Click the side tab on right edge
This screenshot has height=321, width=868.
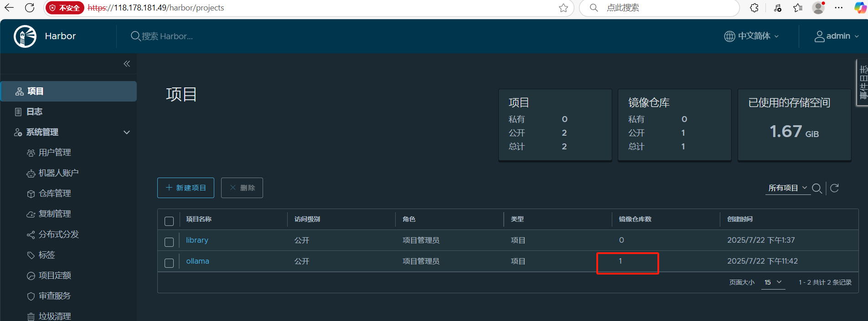click(x=863, y=83)
